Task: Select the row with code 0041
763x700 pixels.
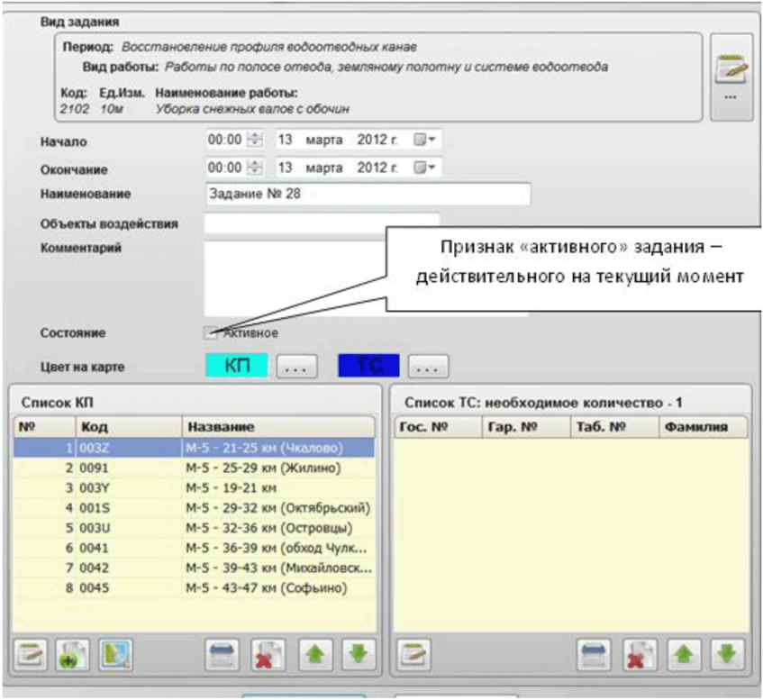Action: [195, 548]
